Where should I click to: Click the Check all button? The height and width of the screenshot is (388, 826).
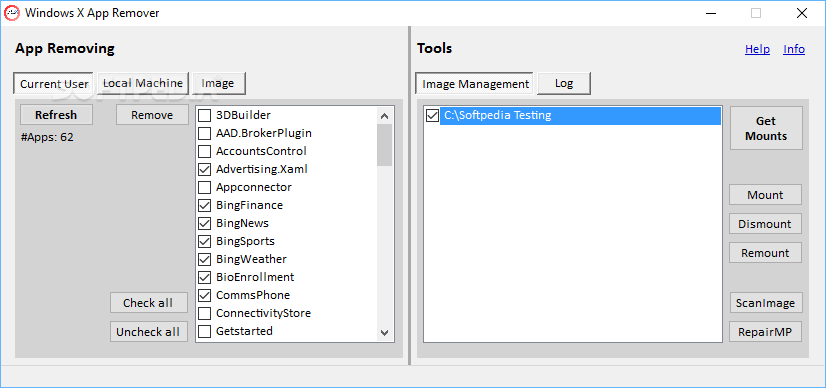tap(149, 303)
